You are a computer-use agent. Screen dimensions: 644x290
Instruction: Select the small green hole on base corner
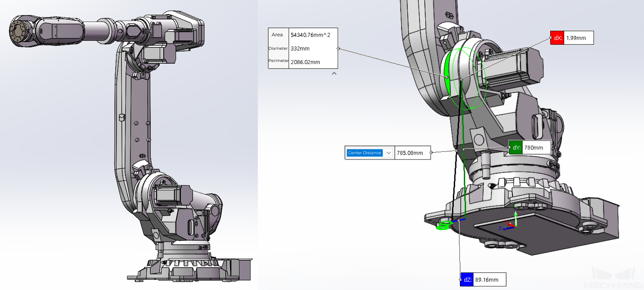(x=444, y=224)
